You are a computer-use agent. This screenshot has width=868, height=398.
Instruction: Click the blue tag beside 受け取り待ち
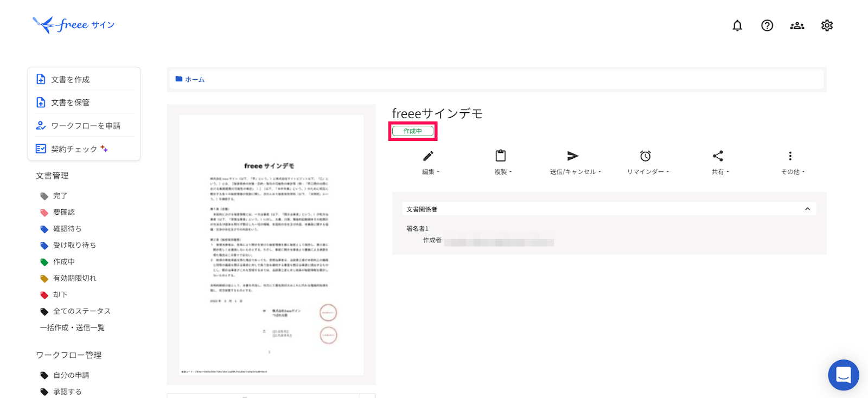[x=44, y=246]
